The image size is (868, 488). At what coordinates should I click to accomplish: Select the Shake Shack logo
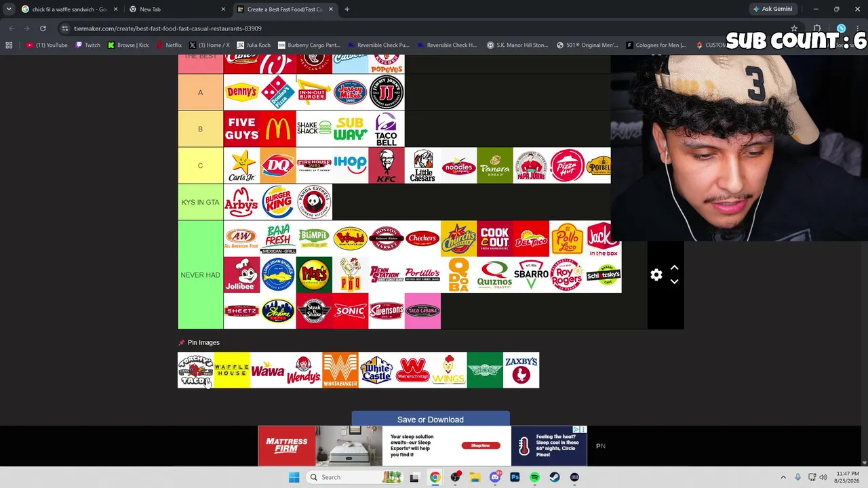tap(314, 129)
